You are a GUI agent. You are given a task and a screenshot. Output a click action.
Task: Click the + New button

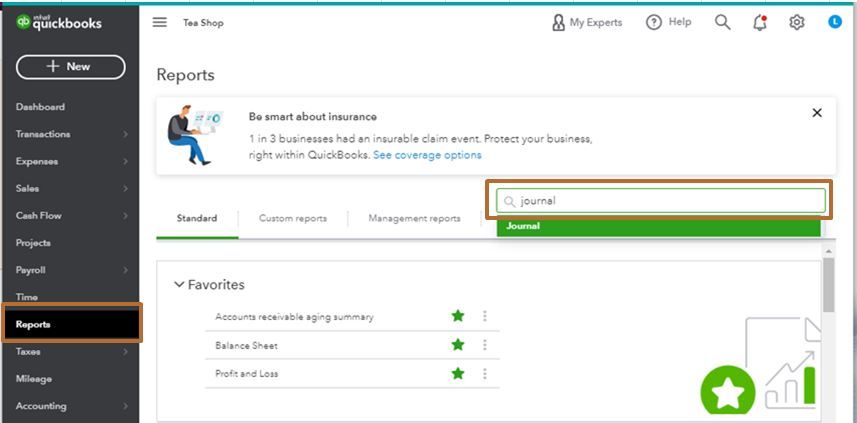[x=71, y=67]
